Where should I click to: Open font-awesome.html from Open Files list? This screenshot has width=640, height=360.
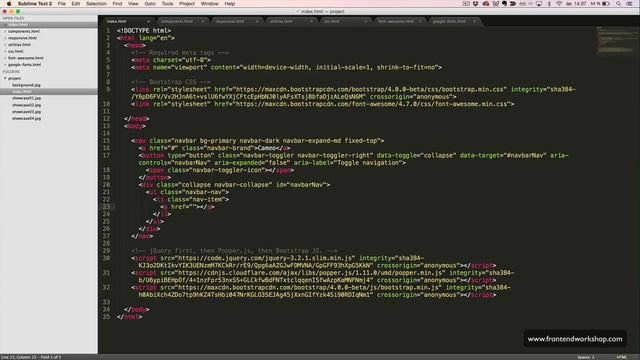tap(25, 58)
